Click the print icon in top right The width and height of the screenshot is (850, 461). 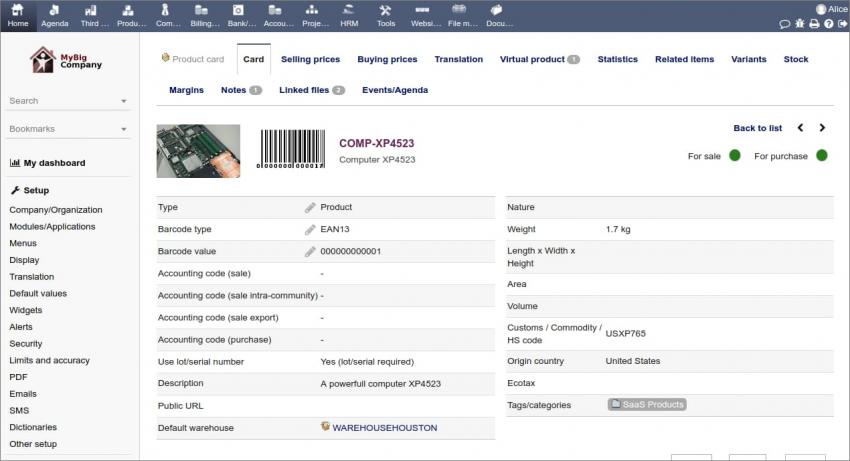[814, 24]
